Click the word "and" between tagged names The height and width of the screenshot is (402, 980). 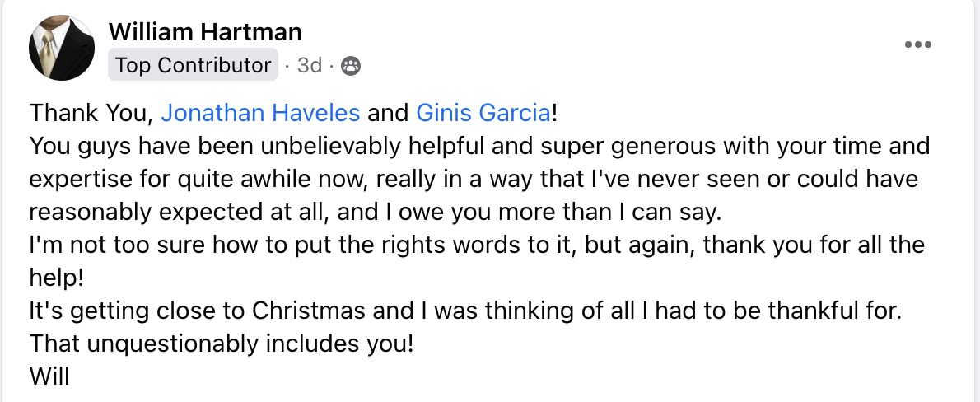click(x=388, y=112)
